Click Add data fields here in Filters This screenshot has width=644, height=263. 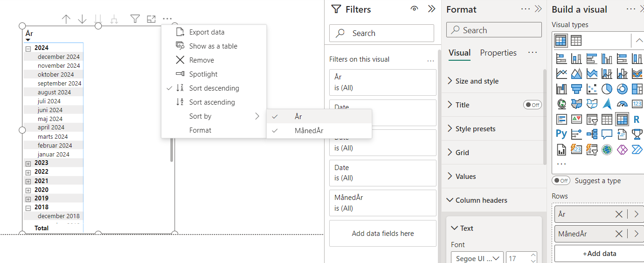click(x=382, y=234)
